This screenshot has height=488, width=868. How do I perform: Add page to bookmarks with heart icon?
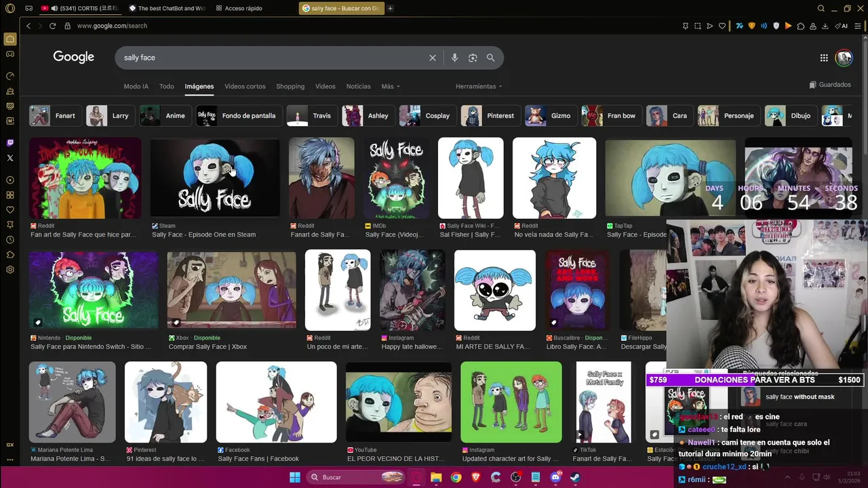point(722,26)
